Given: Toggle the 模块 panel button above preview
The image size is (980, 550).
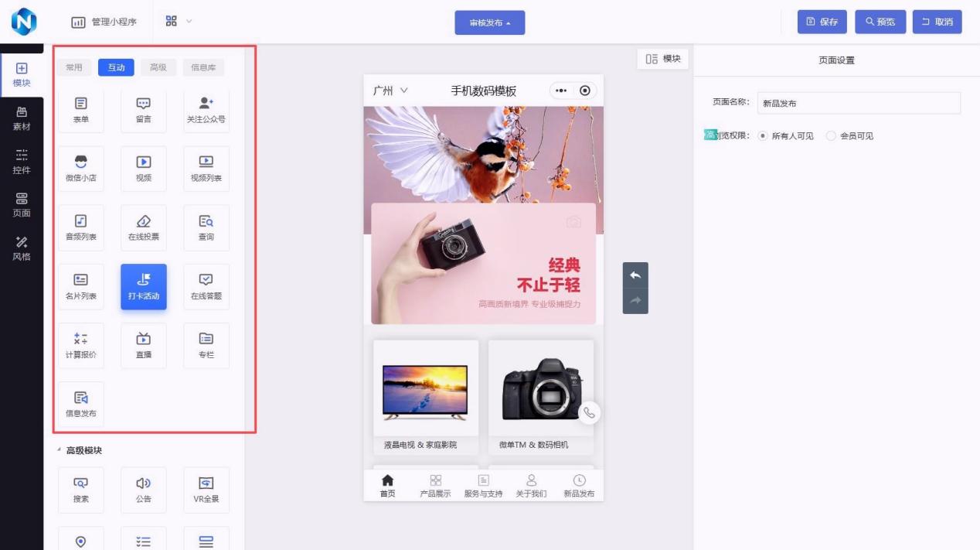Looking at the screenshot, I should click(x=663, y=59).
